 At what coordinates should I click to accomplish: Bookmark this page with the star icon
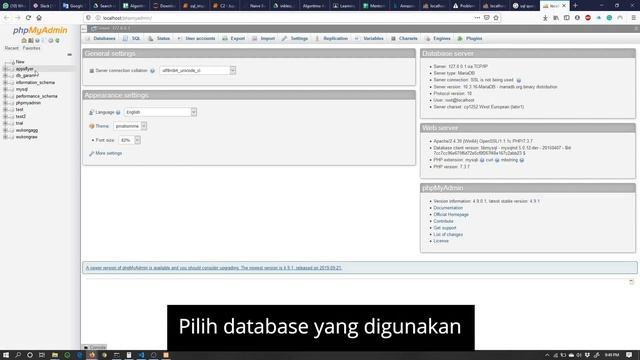pyautogui.click(x=496, y=18)
